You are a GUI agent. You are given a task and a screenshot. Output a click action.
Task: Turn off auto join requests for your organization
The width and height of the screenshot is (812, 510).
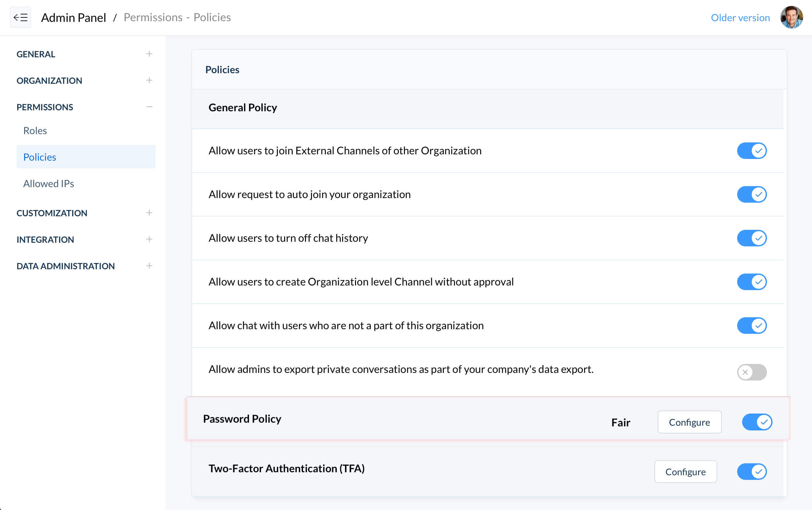coord(752,194)
